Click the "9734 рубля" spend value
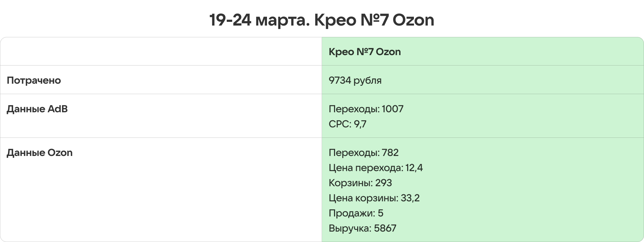This screenshot has width=644, height=242. (x=355, y=80)
